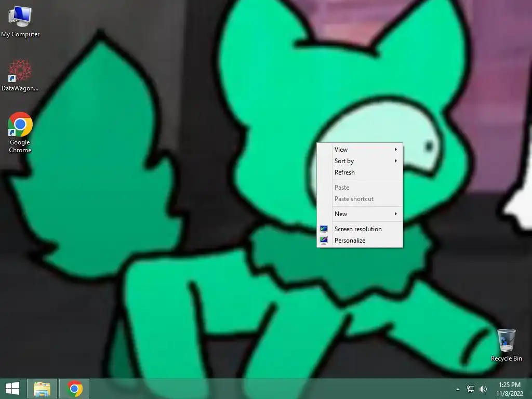This screenshot has width=532, height=399.
Task: Click the arrow beside Sort by
Action: click(395, 161)
